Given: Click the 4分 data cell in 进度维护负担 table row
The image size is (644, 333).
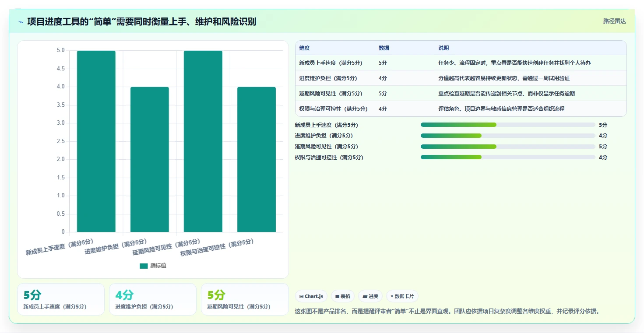Looking at the screenshot, I should [x=383, y=78].
